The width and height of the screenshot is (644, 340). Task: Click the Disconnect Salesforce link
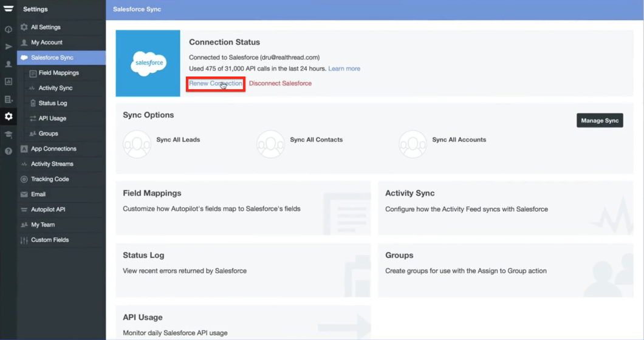coord(280,83)
